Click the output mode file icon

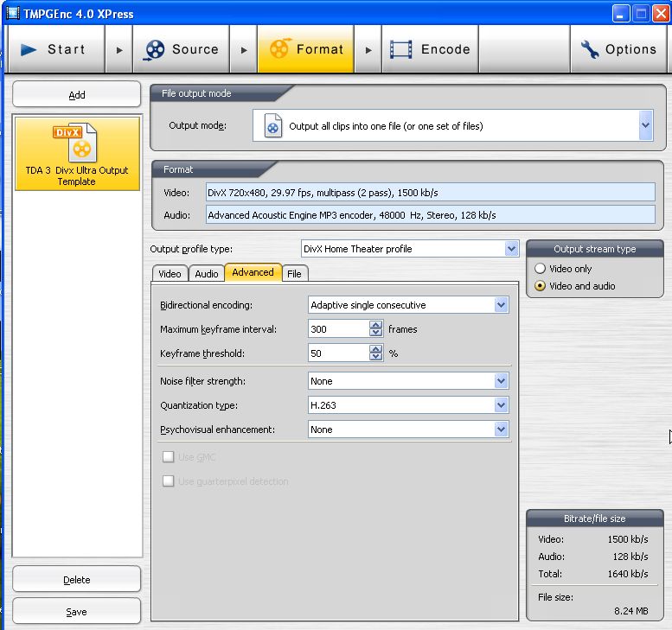click(272, 125)
